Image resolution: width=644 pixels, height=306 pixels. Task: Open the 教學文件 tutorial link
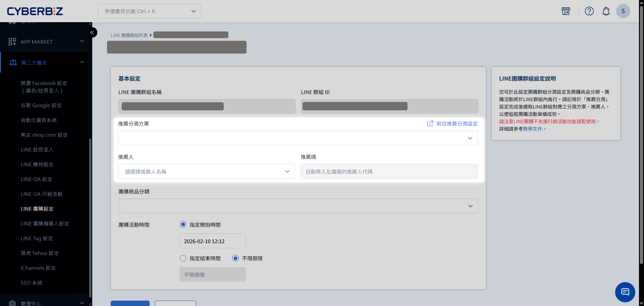coord(532,129)
